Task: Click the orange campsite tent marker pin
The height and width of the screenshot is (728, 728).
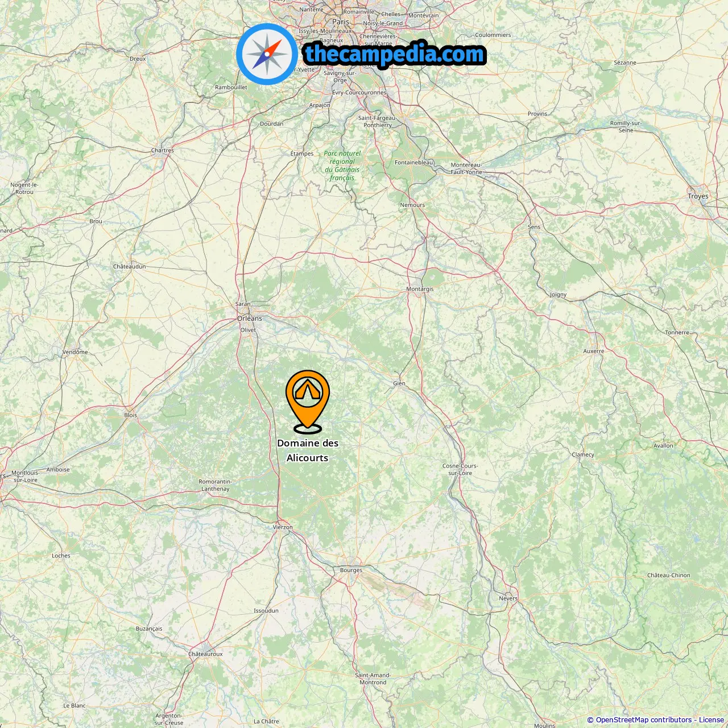Action: [x=308, y=401]
